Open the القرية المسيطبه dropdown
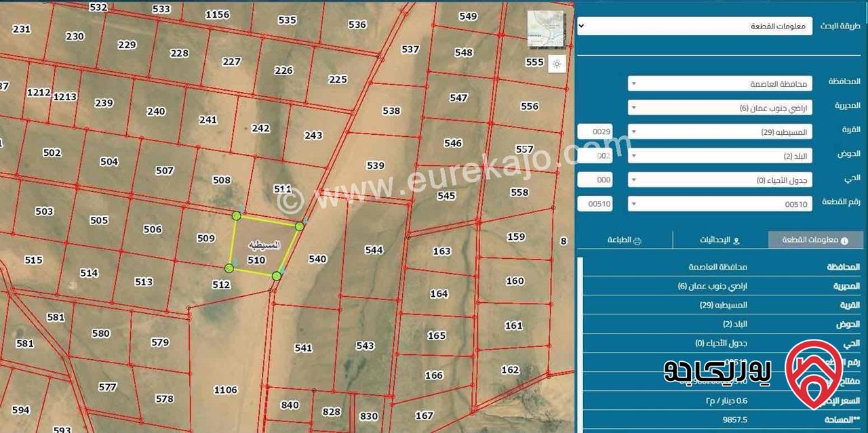Image resolution: width=868 pixels, height=433 pixels. pos(719,132)
